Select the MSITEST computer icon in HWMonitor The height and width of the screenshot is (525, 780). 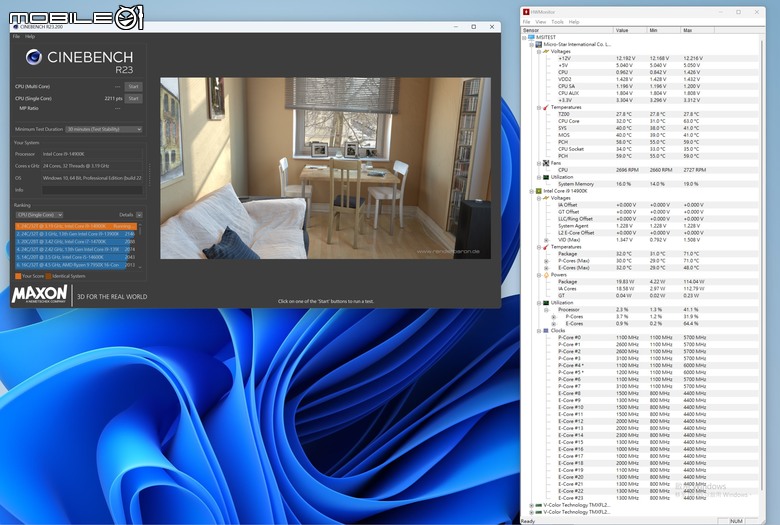[x=531, y=37]
